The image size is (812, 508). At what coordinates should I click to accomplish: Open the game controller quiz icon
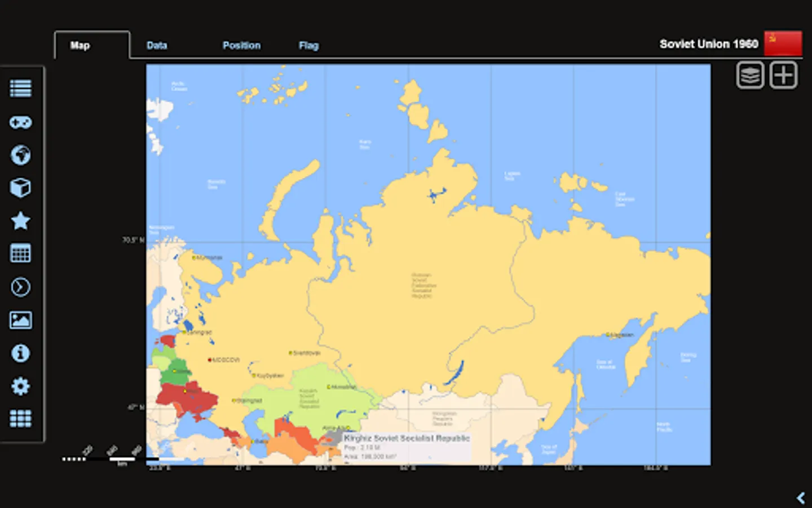[x=21, y=122]
